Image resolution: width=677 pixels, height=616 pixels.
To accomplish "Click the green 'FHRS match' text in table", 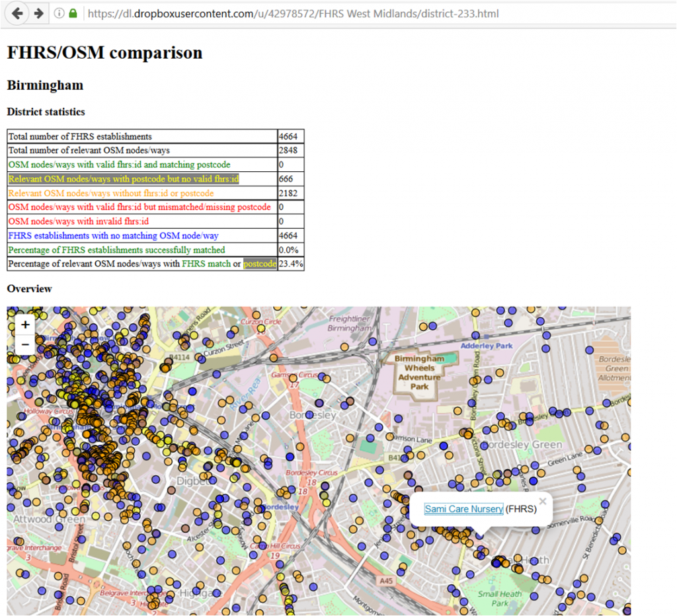I will (x=206, y=264).
